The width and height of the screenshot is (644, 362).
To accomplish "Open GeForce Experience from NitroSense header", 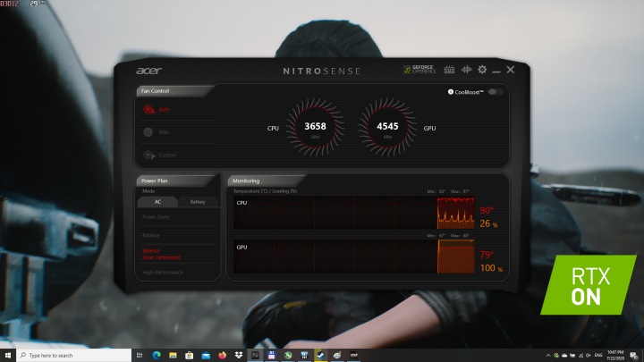I will click(x=419, y=70).
